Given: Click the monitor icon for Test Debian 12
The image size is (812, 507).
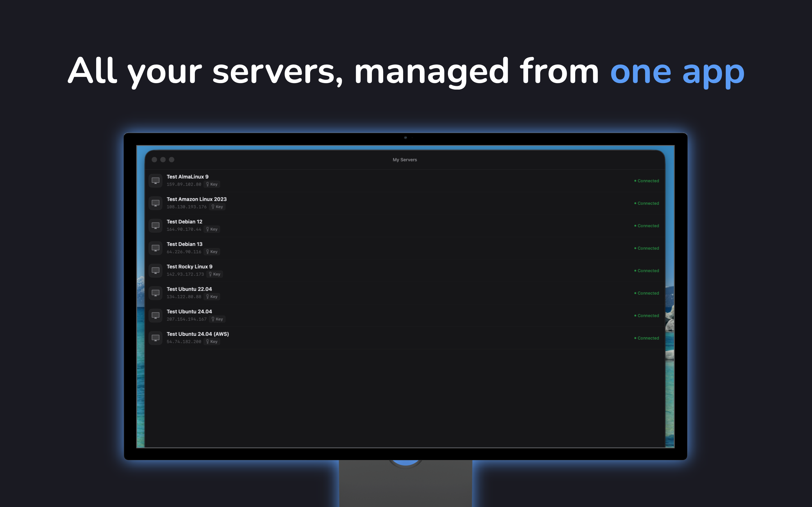Looking at the screenshot, I should click(x=155, y=225).
